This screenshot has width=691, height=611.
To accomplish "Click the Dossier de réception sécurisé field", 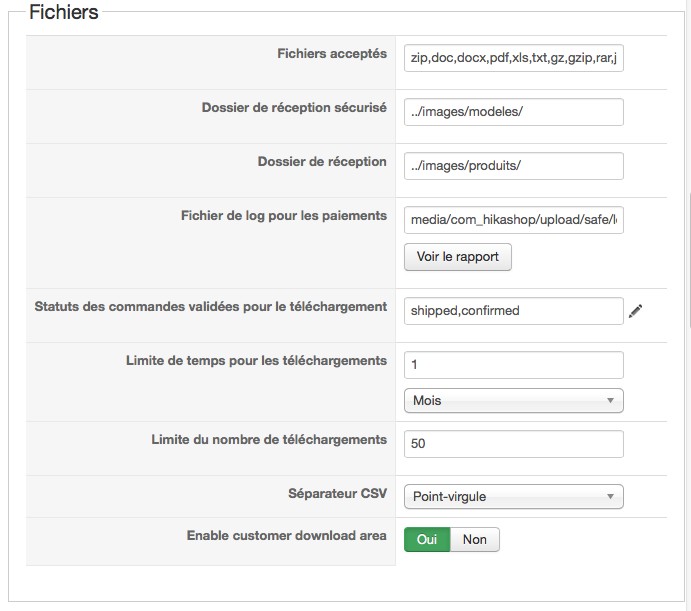I will coord(513,112).
